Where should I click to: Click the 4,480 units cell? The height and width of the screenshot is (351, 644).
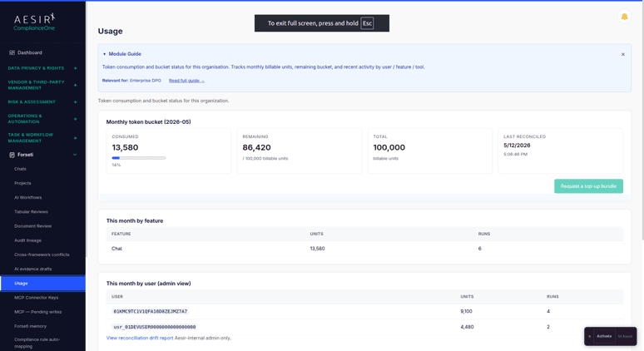[x=467, y=327]
